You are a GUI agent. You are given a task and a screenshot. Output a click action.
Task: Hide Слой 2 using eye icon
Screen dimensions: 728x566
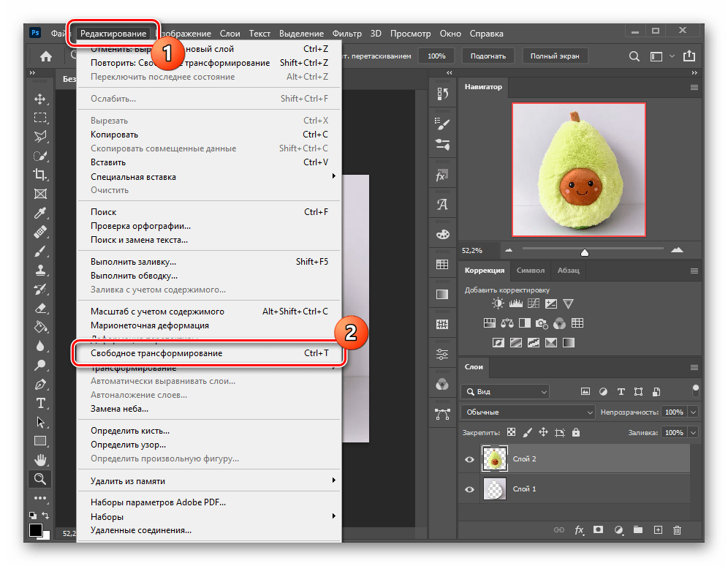[469, 459]
